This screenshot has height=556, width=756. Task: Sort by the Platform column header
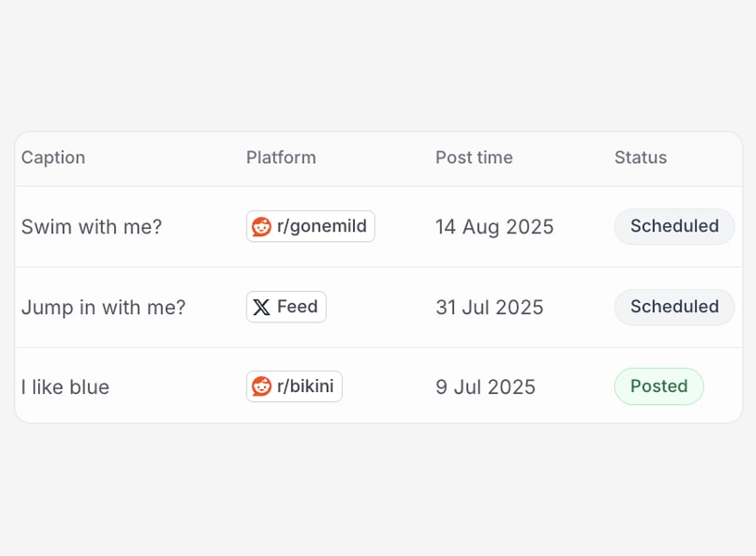coord(281,158)
